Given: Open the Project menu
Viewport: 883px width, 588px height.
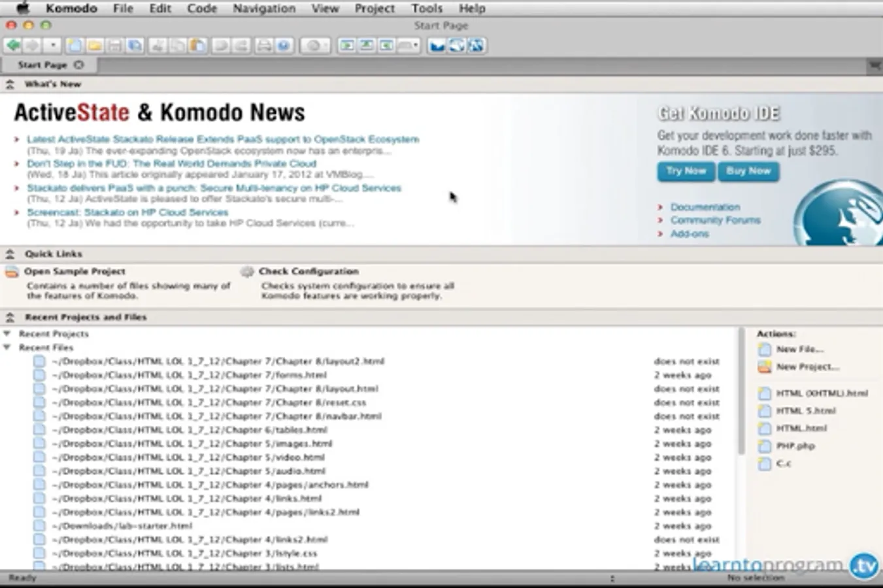Looking at the screenshot, I should click(x=375, y=8).
